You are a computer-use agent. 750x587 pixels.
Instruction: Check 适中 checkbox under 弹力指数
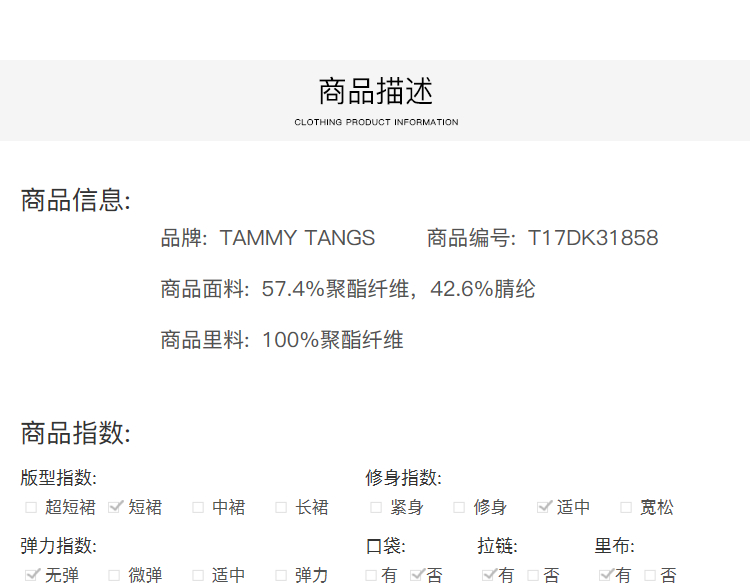coord(198,575)
